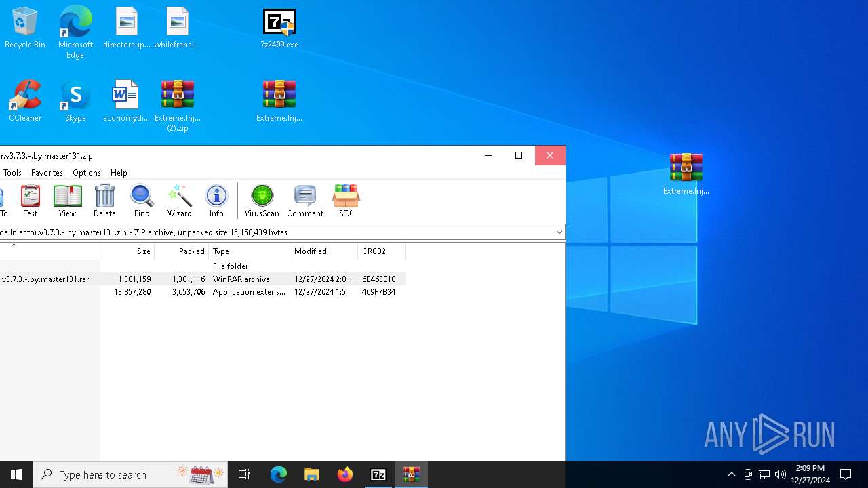The width and height of the screenshot is (868, 488).
Task: Maximize the WinRAR window
Action: coord(519,155)
